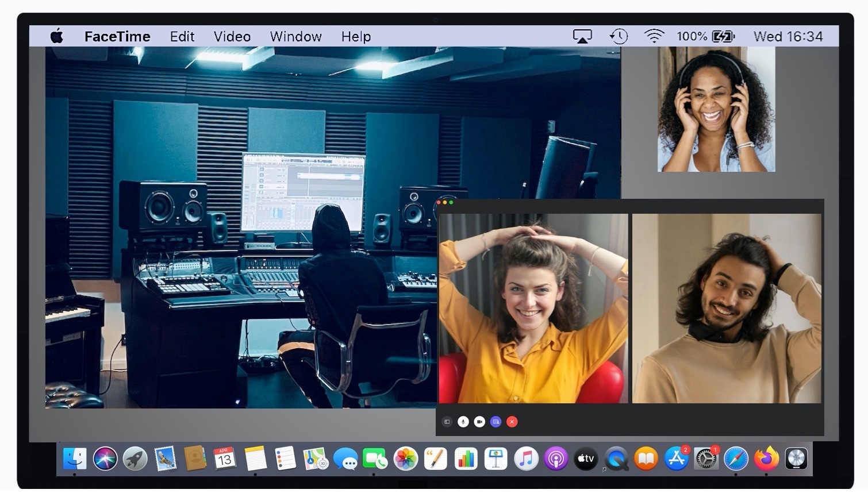
Task: Open Screen Mirroring from the menu bar
Action: (582, 36)
